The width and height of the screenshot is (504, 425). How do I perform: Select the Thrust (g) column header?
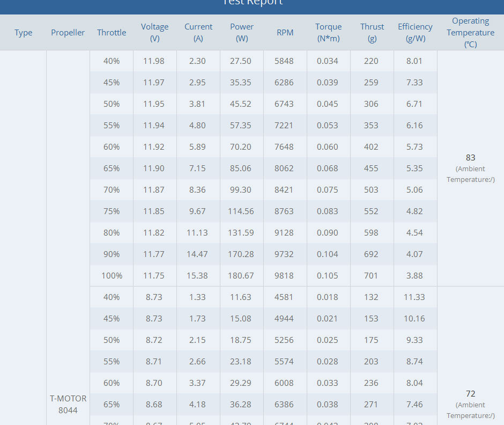coord(372,33)
